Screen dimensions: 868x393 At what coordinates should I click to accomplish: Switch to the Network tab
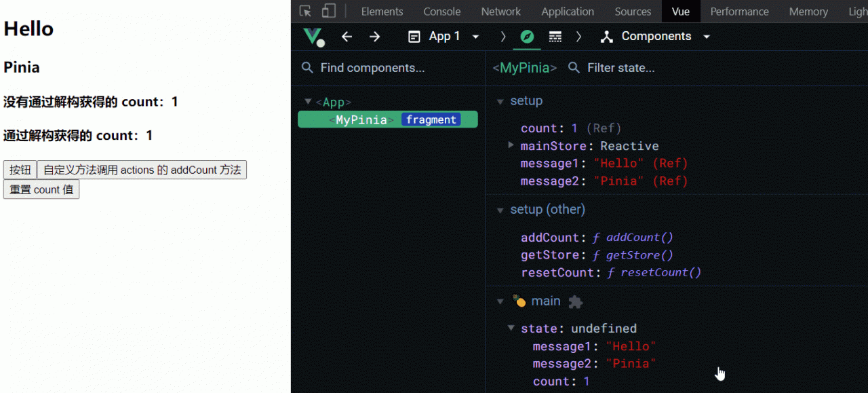click(500, 12)
